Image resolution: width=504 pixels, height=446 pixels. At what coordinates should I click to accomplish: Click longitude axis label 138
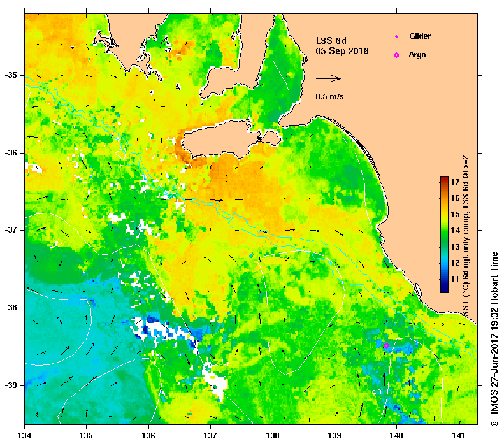273,435
